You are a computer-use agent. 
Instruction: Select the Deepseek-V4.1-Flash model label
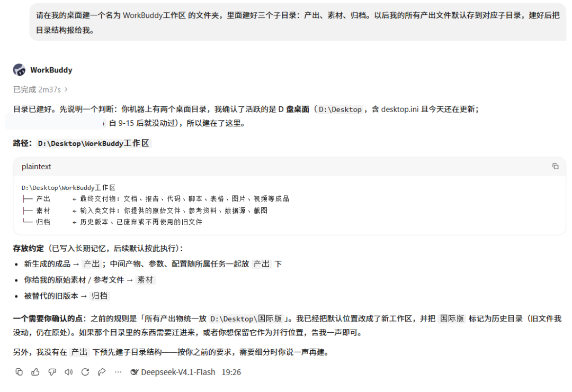(178, 372)
